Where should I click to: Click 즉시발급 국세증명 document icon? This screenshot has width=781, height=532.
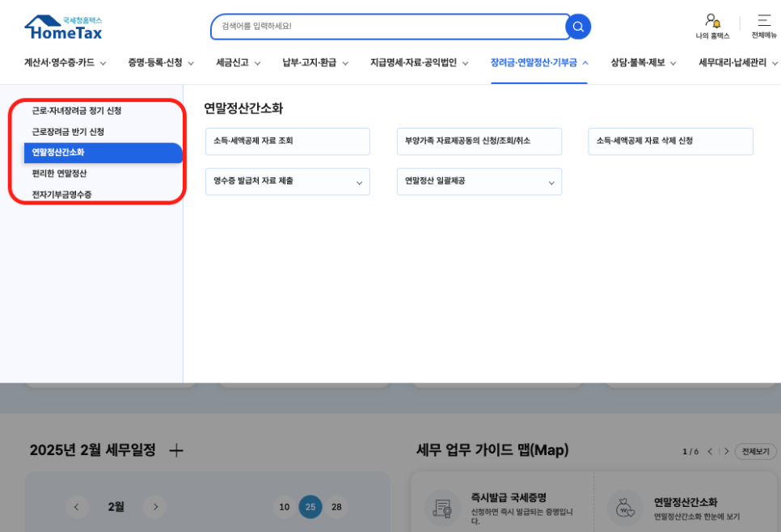point(442,508)
